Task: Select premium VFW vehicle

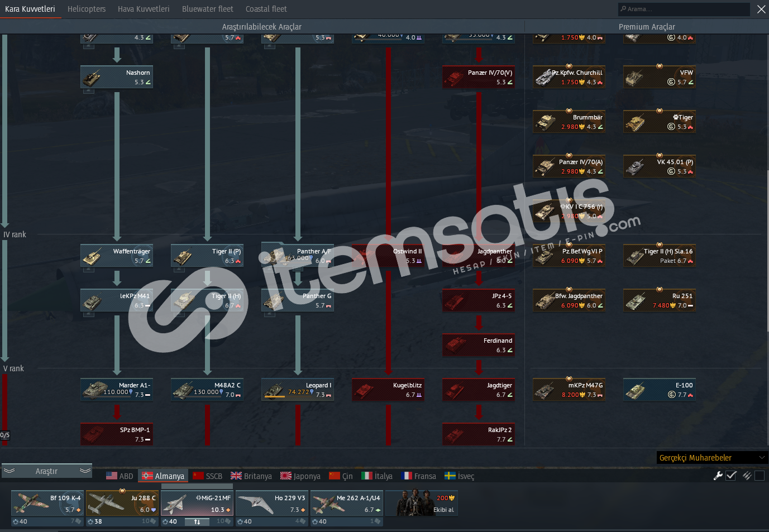Action: (660, 77)
